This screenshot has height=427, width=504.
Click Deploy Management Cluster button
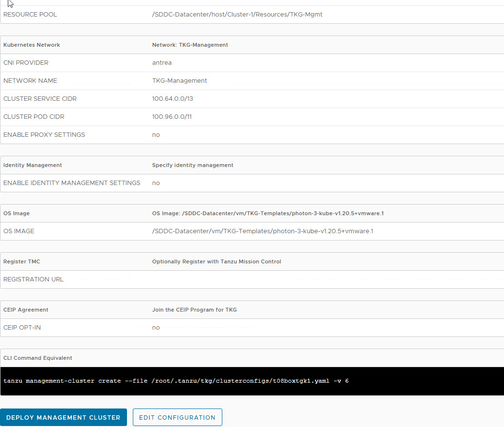pos(63,417)
